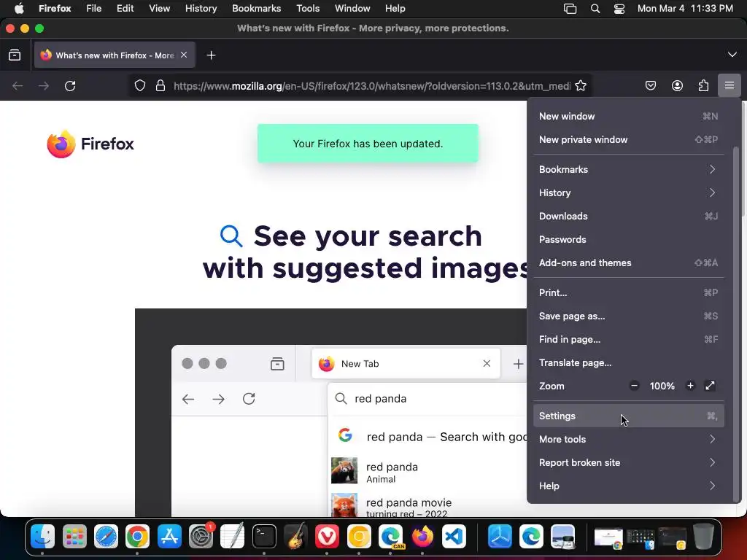
Task: Open Add-ons and themes
Action: point(628,262)
